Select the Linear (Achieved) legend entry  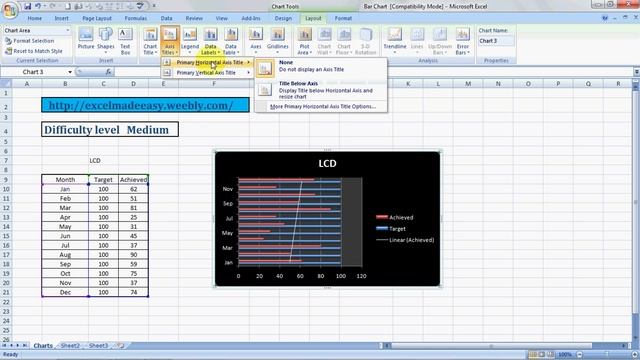pyautogui.click(x=405, y=240)
